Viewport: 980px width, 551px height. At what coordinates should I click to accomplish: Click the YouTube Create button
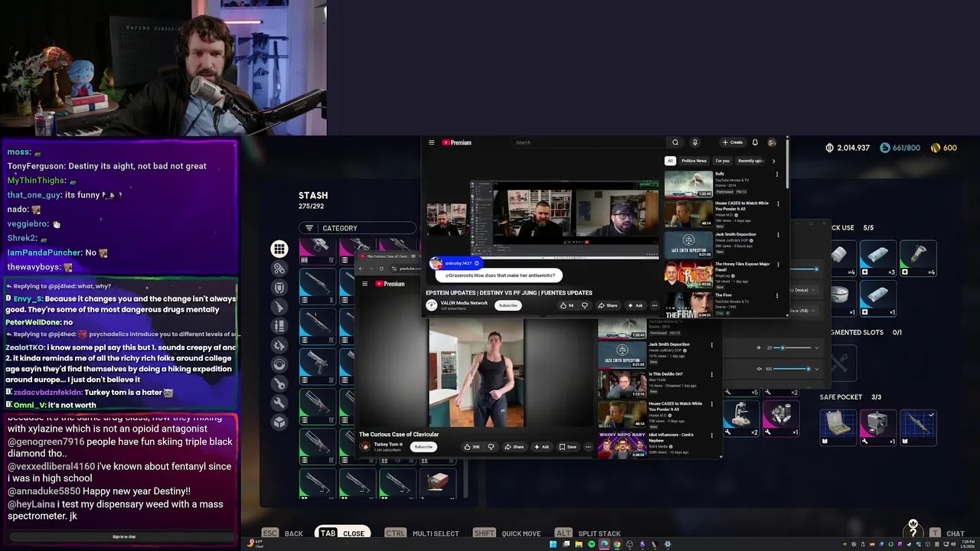[733, 142]
